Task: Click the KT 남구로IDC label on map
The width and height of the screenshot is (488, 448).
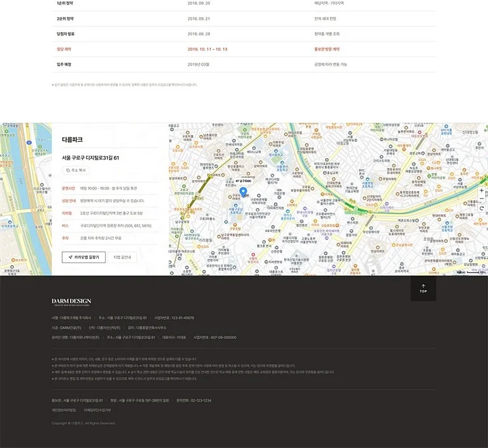Action: 243,181
